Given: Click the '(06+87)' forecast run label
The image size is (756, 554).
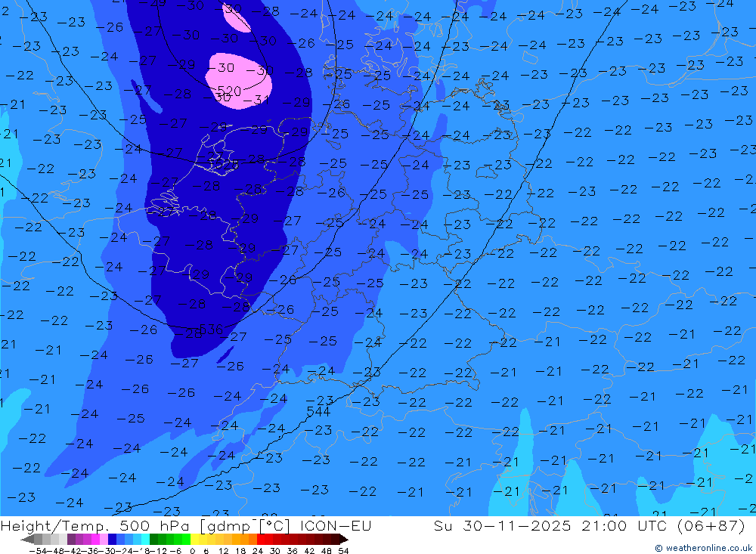Looking at the screenshot, I should tap(711, 525).
